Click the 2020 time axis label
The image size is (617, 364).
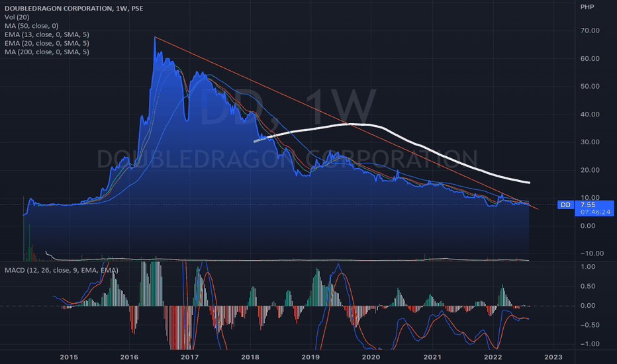pyautogui.click(x=371, y=357)
